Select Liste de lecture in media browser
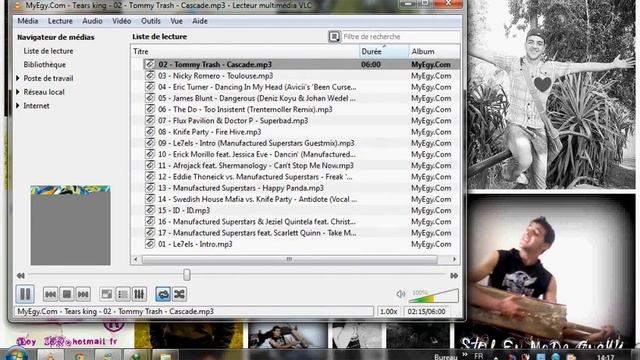640x360 pixels. click(x=48, y=51)
